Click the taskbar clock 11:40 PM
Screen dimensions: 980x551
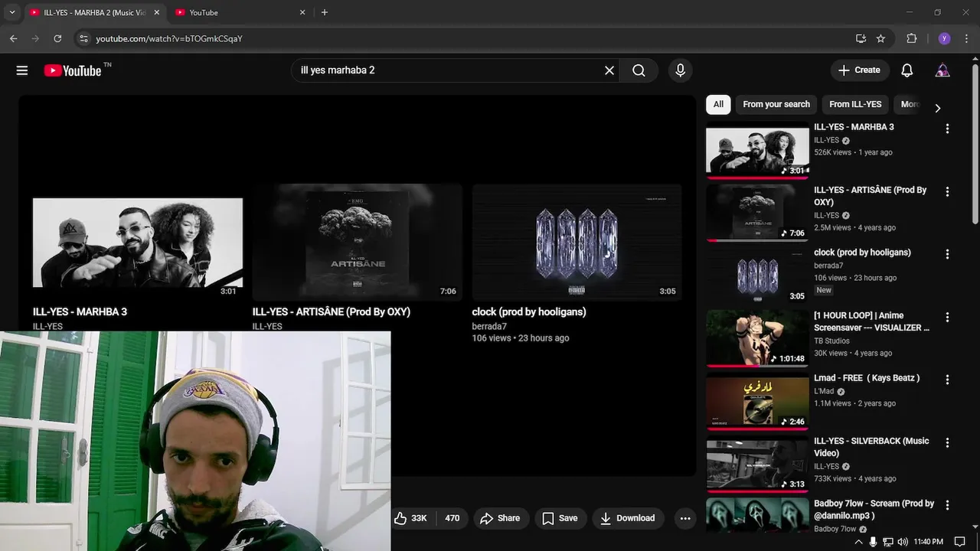point(929,542)
